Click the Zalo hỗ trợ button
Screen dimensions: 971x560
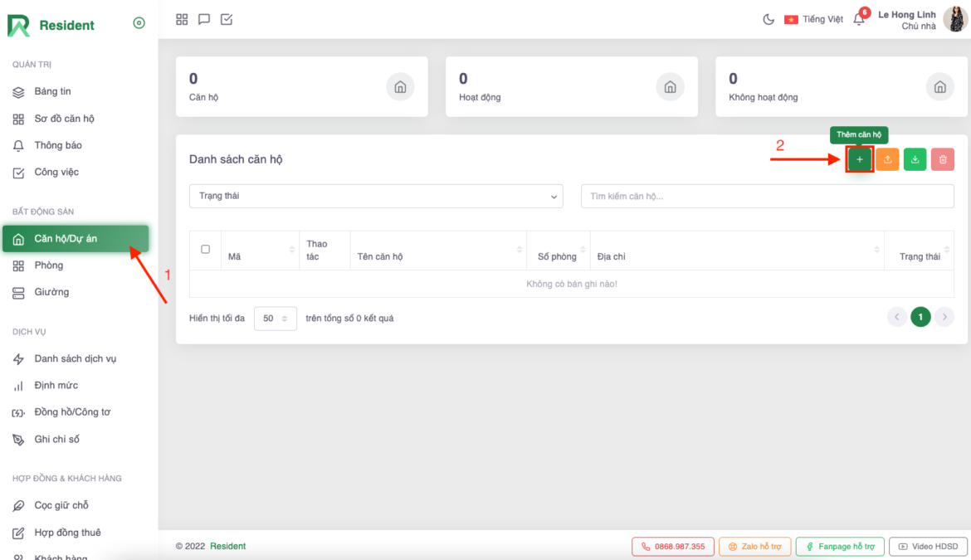[754, 547]
